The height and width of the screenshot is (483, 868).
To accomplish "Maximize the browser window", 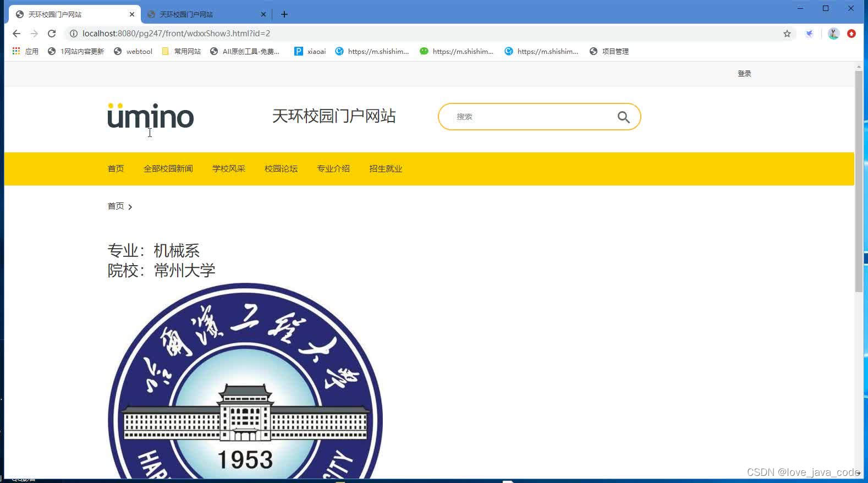I will click(826, 8).
